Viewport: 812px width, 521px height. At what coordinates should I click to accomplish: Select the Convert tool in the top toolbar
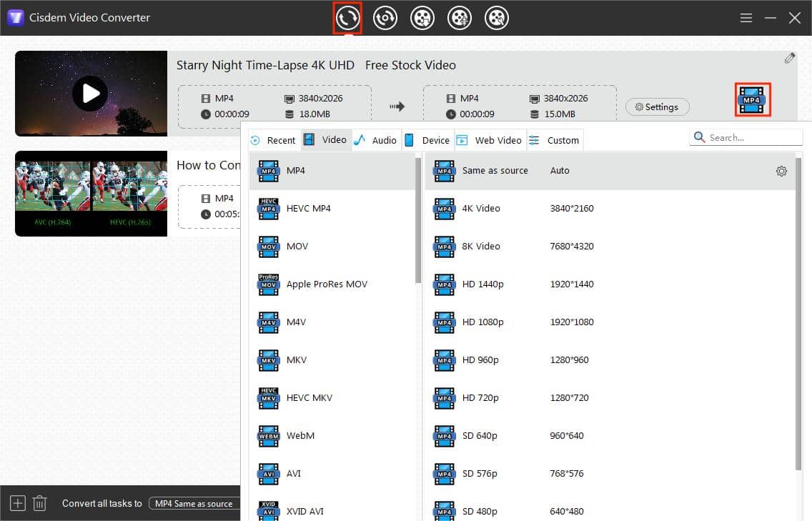347,18
